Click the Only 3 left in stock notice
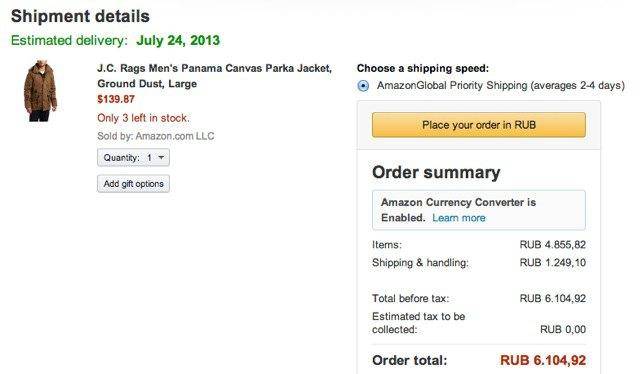The width and height of the screenshot is (640, 374). coord(143,118)
